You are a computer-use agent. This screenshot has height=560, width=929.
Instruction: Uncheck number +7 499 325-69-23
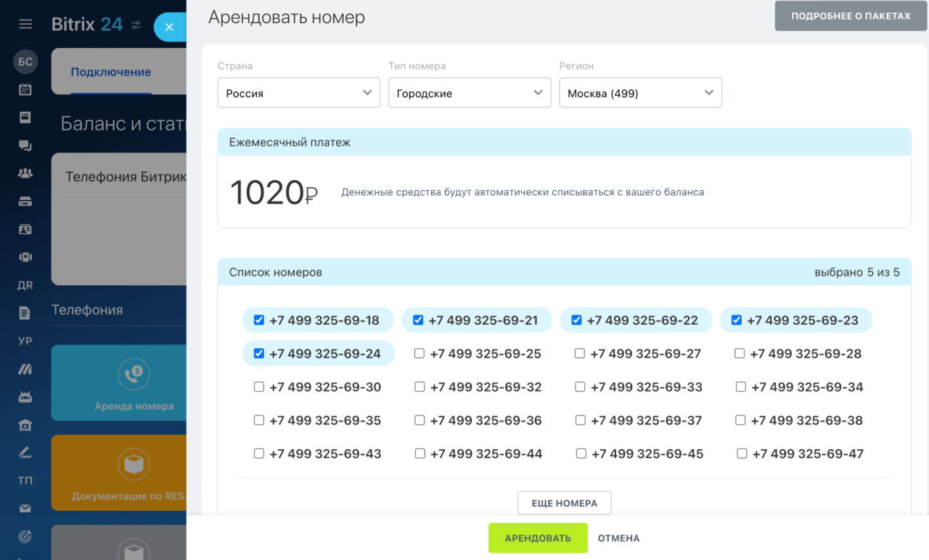point(737,320)
